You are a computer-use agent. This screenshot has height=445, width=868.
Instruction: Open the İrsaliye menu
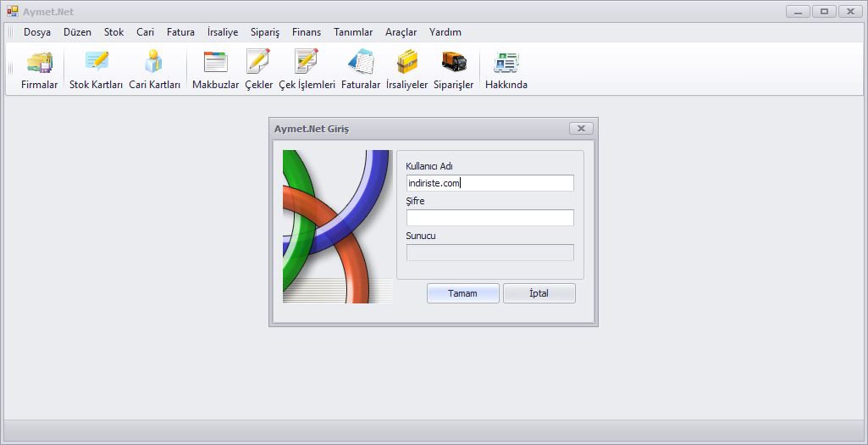point(223,32)
